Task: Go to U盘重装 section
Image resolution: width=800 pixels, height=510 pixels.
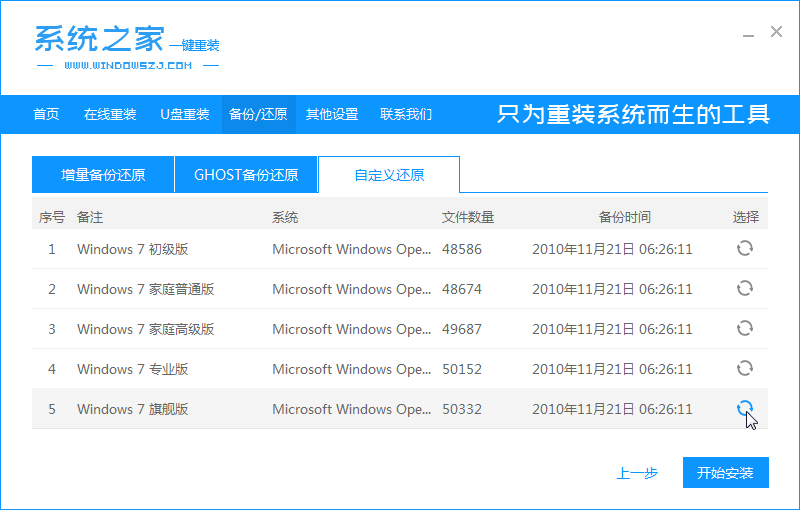Action: pyautogui.click(x=185, y=114)
